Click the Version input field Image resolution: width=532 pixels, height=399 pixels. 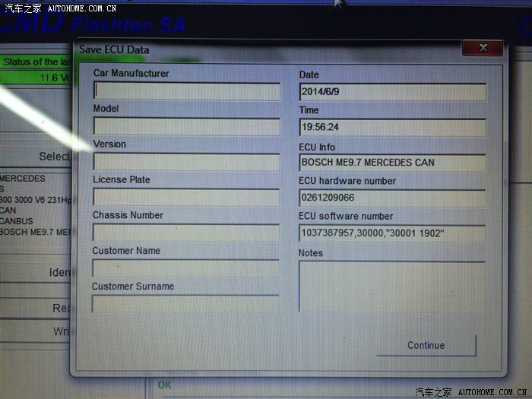tap(187, 162)
